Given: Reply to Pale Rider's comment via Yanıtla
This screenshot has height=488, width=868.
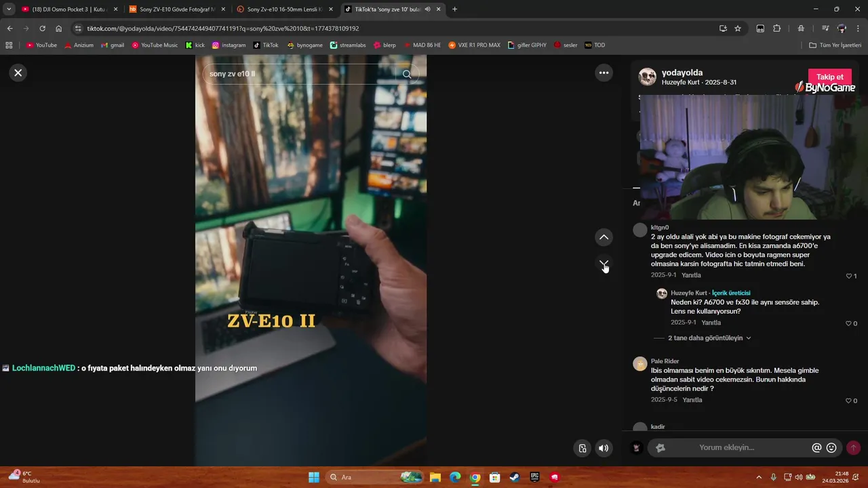Looking at the screenshot, I should tap(692, 400).
